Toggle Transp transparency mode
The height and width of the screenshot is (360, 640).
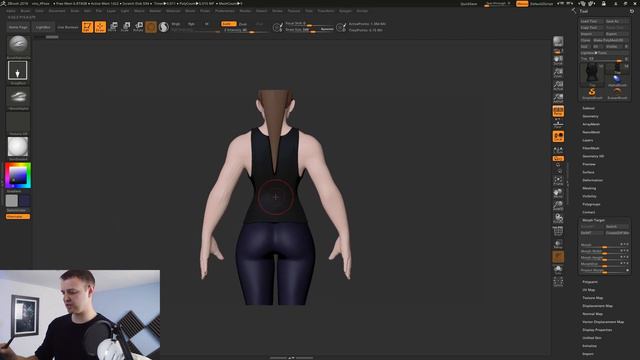click(558, 244)
